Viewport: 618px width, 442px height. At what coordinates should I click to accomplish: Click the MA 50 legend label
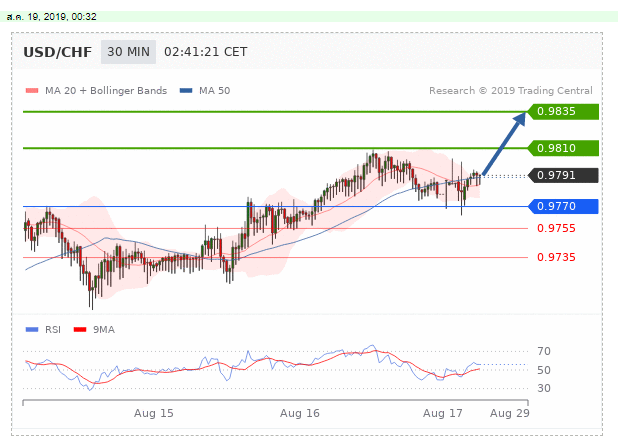coord(214,91)
